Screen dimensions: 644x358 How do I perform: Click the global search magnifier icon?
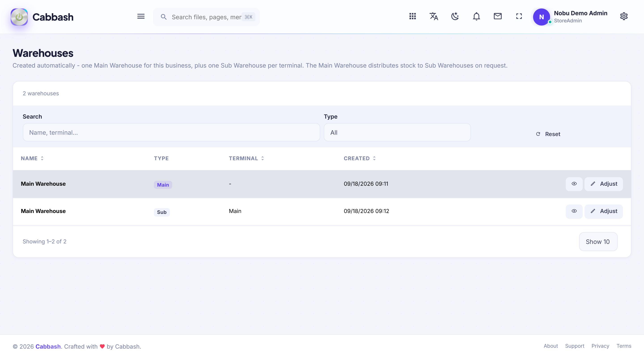point(163,17)
